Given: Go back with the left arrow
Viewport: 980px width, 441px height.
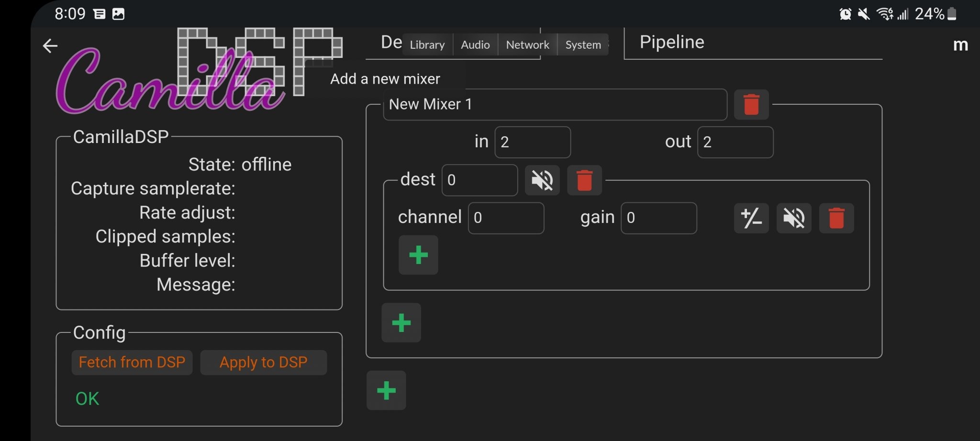Looking at the screenshot, I should pyautogui.click(x=50, y=46).
